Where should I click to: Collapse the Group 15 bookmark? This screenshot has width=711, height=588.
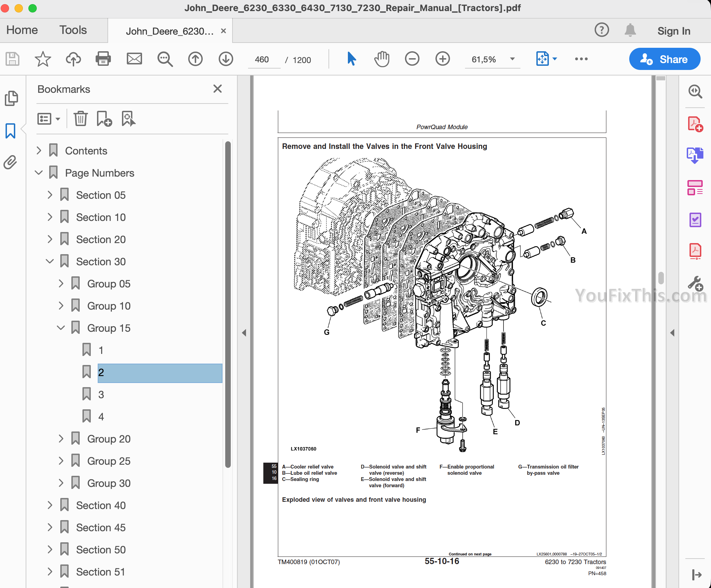click(61, 328)
